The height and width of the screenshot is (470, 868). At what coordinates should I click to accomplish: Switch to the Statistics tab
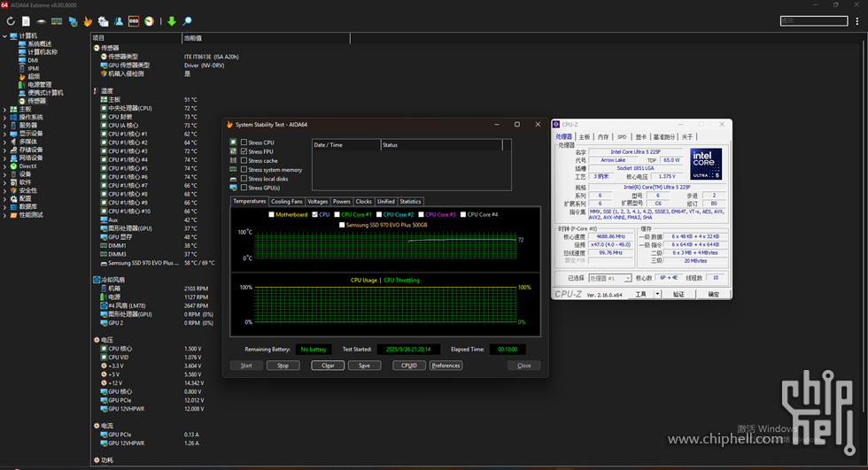tap(410, 201)
